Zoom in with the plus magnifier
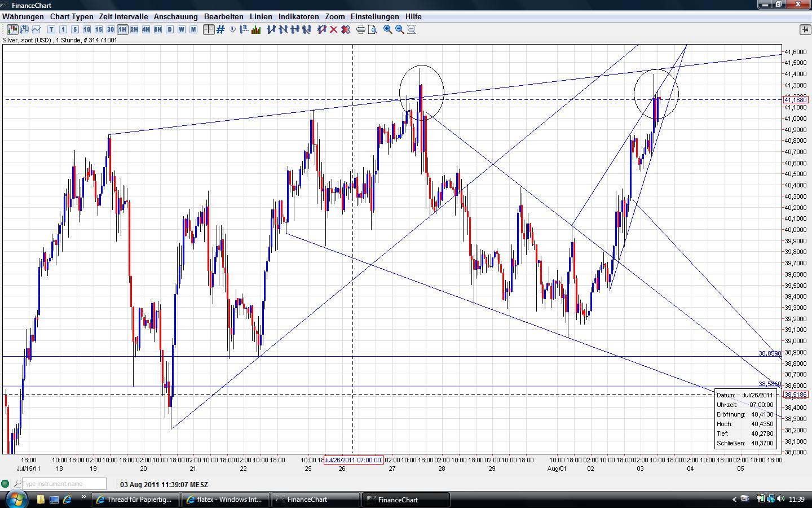Viewport: 812px width, 508px height. coord(388,29)
